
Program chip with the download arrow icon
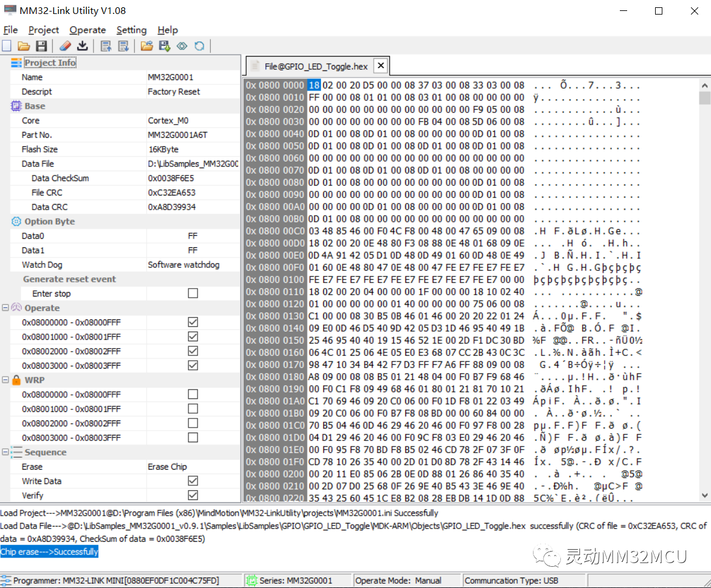coord(83,46)
